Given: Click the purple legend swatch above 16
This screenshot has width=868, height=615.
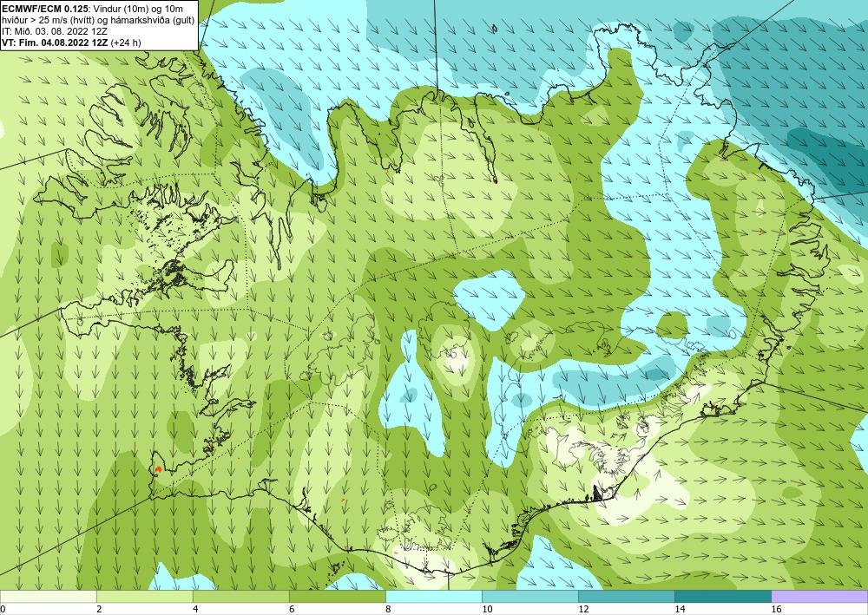Looking at the screenshot, I should tap(819, 596).
